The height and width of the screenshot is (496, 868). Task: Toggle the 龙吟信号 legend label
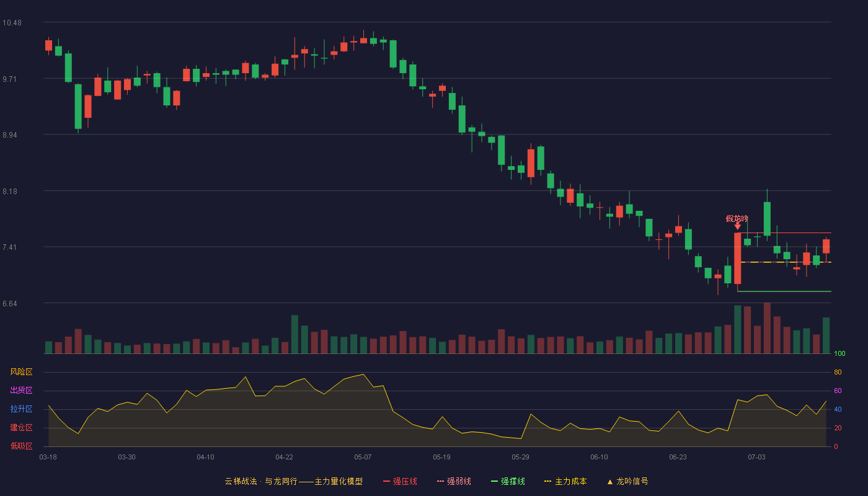632,481
